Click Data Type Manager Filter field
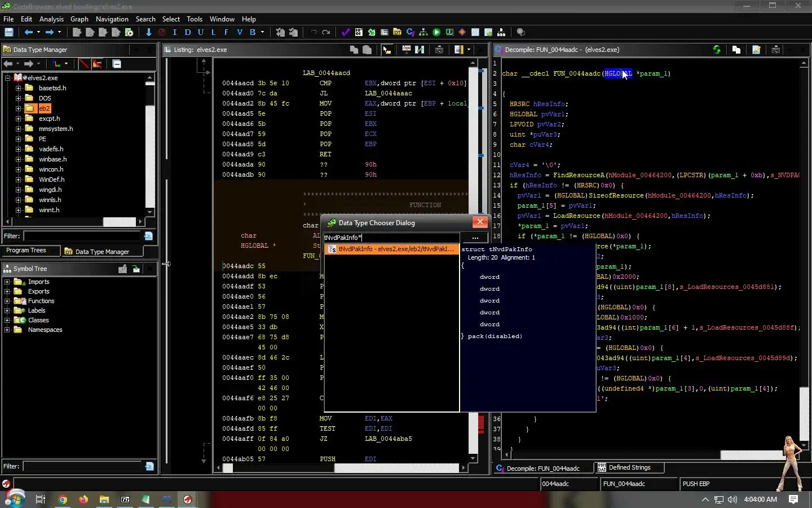 tap(82, 236)
